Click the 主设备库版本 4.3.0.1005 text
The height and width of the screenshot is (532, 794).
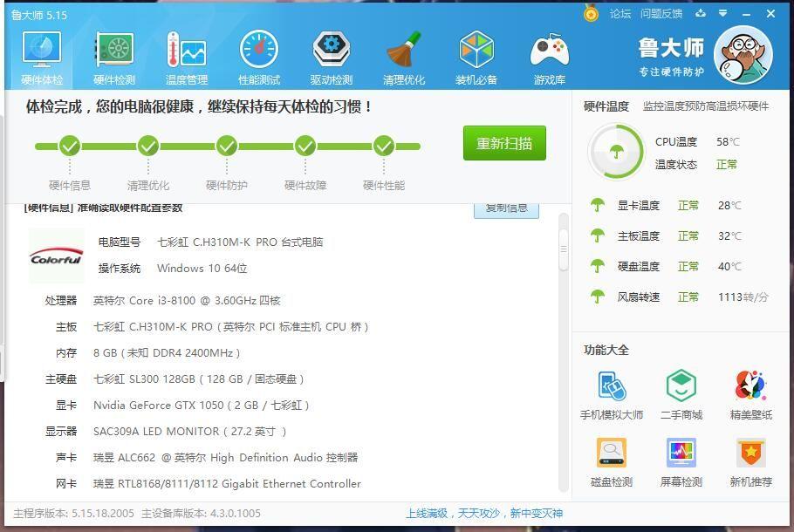(x=201, y=514)
